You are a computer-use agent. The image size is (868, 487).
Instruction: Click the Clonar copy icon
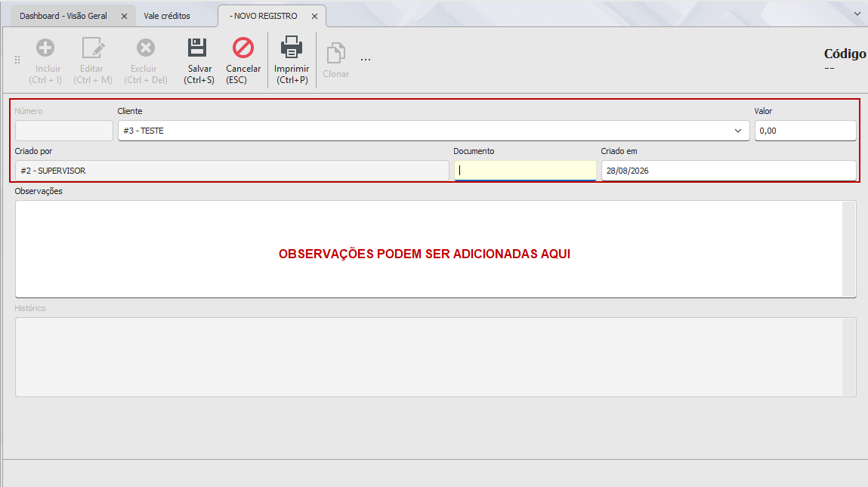click(336, 53)
